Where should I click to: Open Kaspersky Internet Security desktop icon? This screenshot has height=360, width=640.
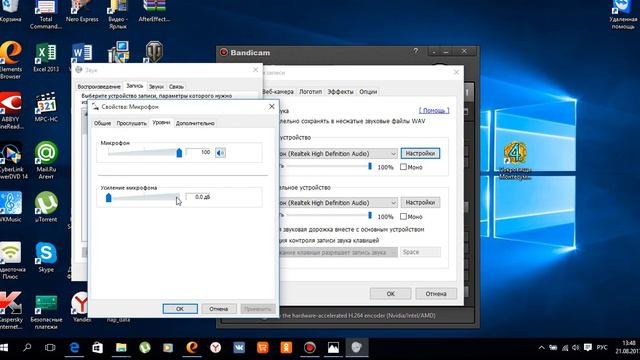11,311
